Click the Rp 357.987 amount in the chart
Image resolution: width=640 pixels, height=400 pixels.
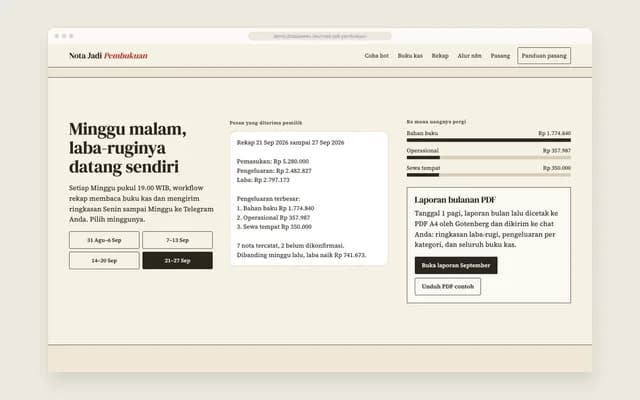point(556,150)
